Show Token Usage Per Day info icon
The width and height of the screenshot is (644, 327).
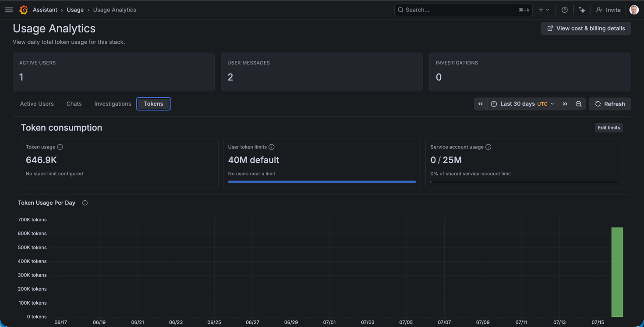pyautogui.click(x=85, y=203)
